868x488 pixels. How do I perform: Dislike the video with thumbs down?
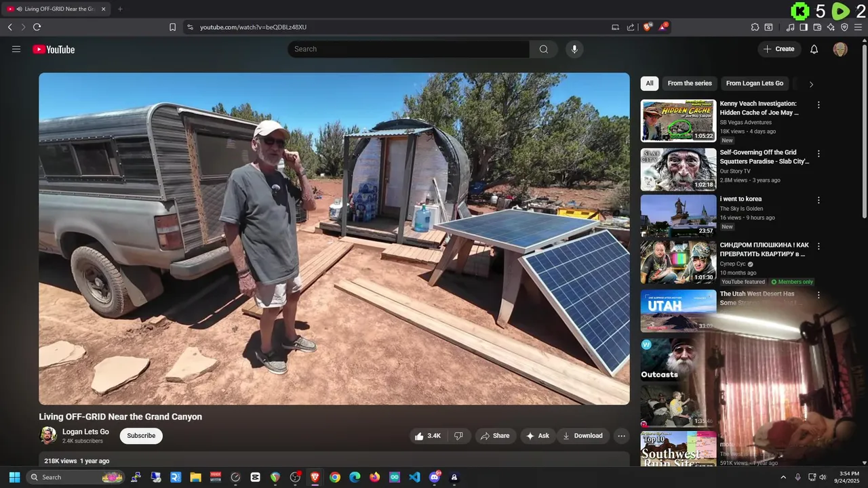pos(458,436)
